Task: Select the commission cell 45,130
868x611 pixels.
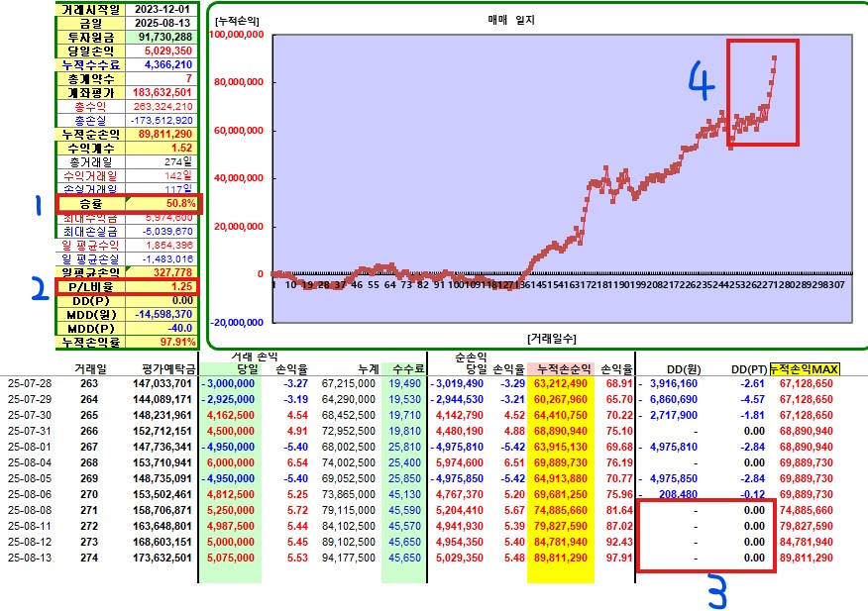Action: click(x=404, y=494)
